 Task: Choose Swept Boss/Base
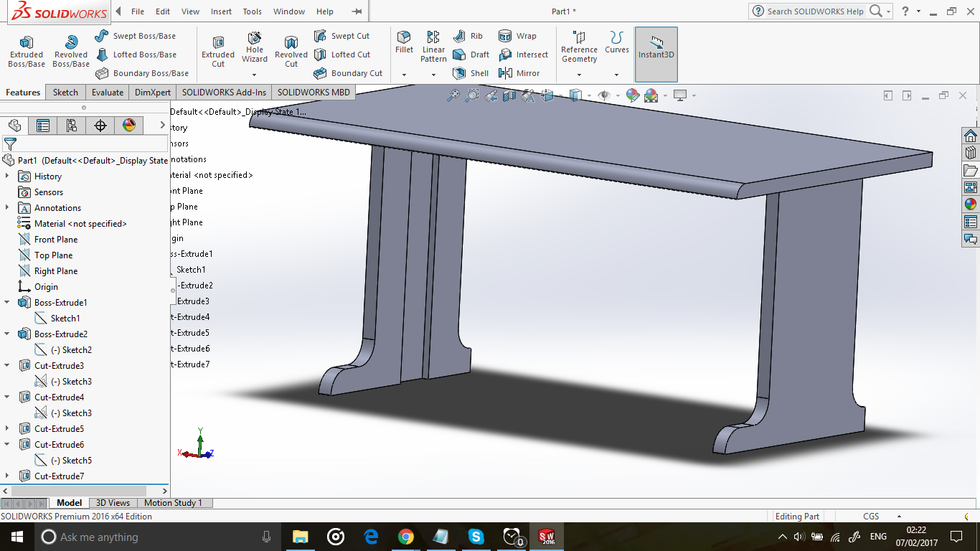click(x=135, y=36)
